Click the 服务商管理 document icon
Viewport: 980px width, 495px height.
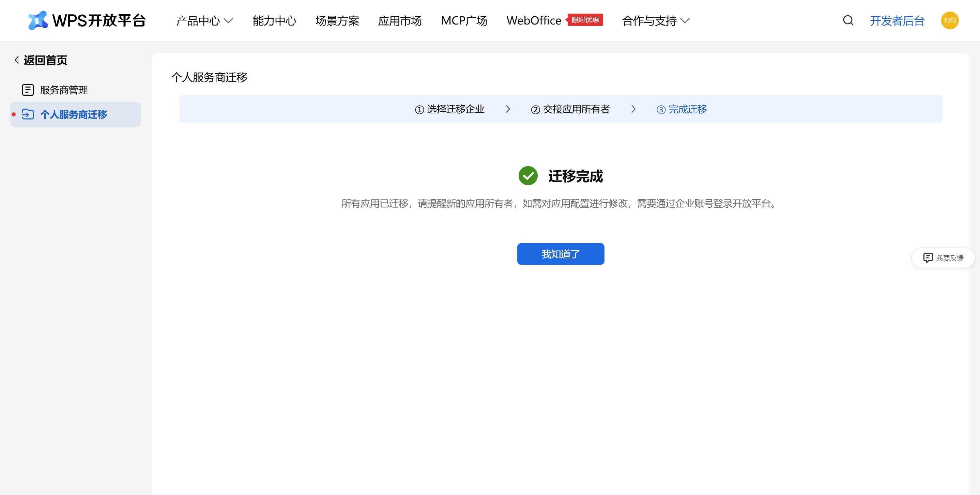[x=28, y=90]
